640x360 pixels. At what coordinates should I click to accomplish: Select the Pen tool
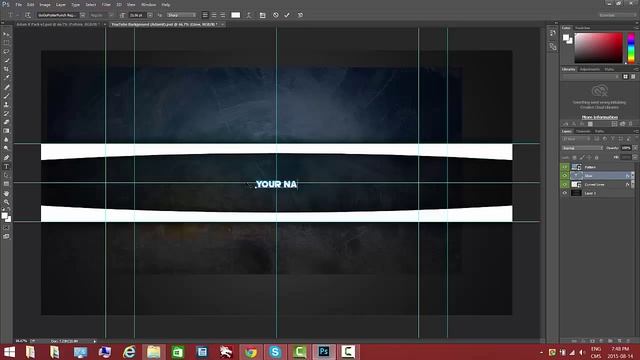7,158
